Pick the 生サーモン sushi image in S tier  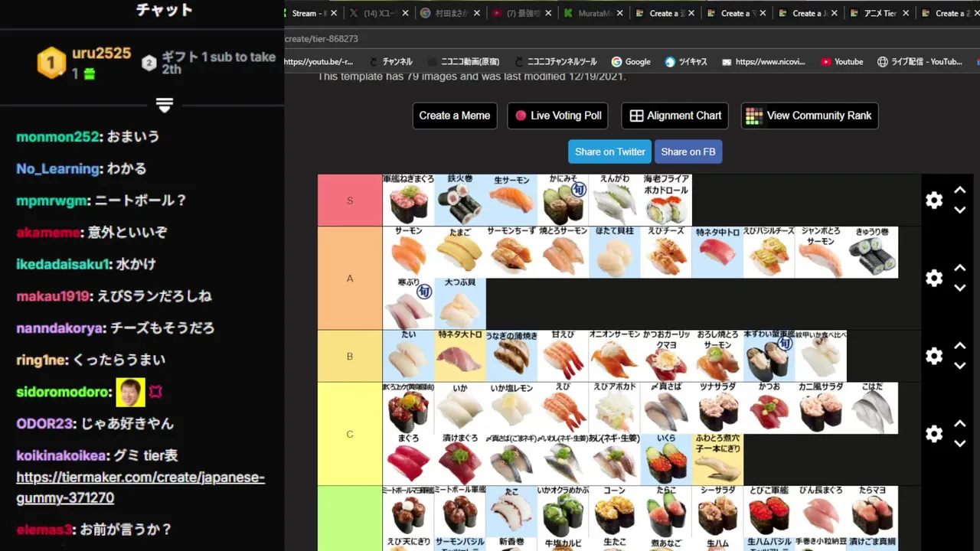[x=511, y=200]
